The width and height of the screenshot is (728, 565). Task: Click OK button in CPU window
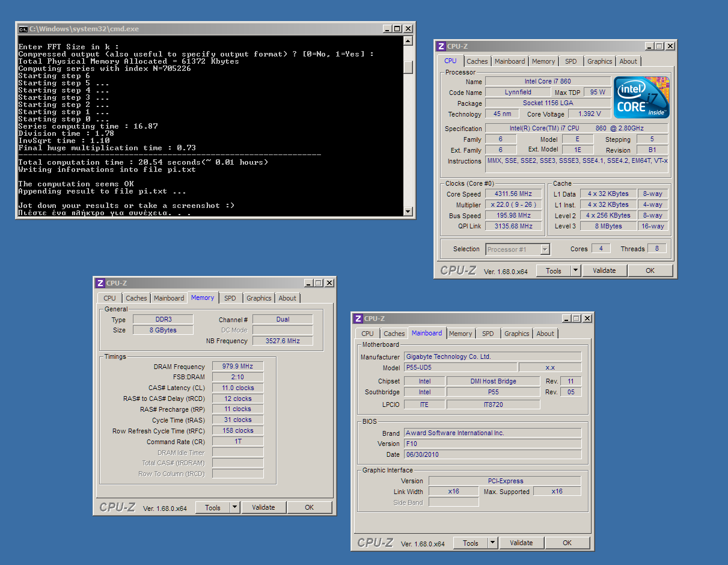point(650,270)
